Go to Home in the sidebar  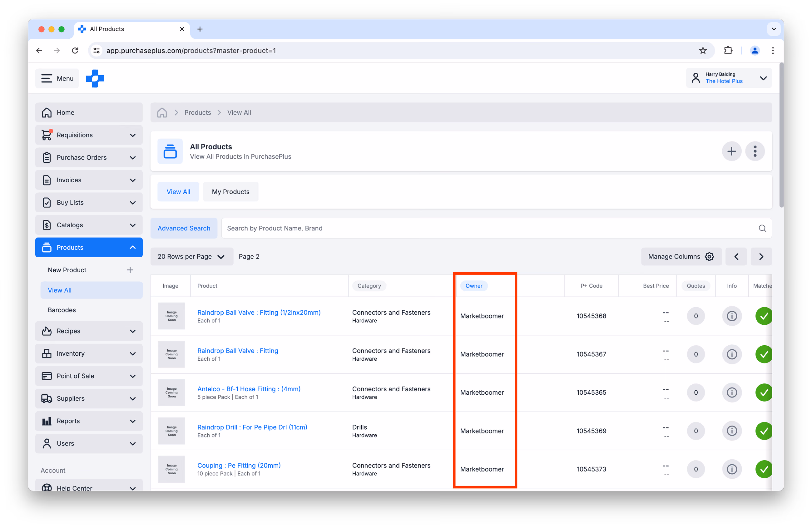(x=89, y=112)
